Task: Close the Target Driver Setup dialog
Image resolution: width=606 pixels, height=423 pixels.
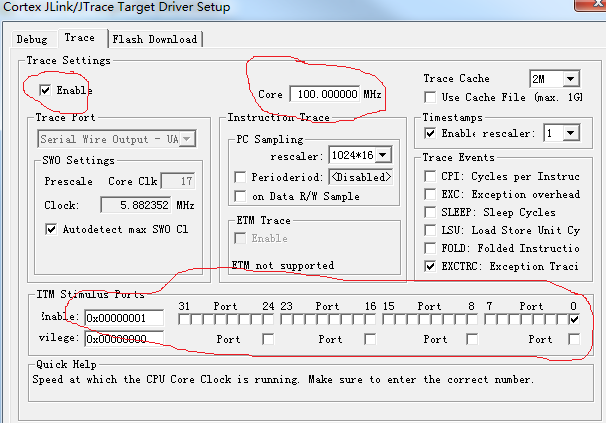Action: [x=591, y=5]
